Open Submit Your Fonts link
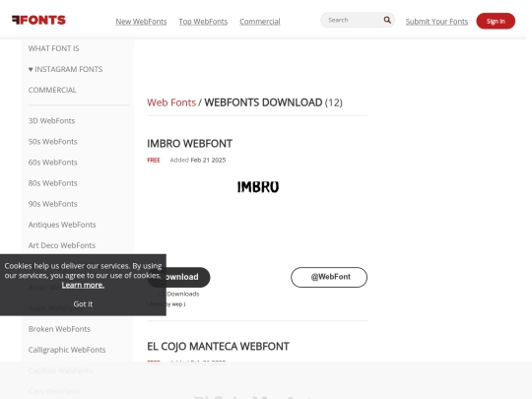This screenshot has width=532, height=399. [436, 22]
